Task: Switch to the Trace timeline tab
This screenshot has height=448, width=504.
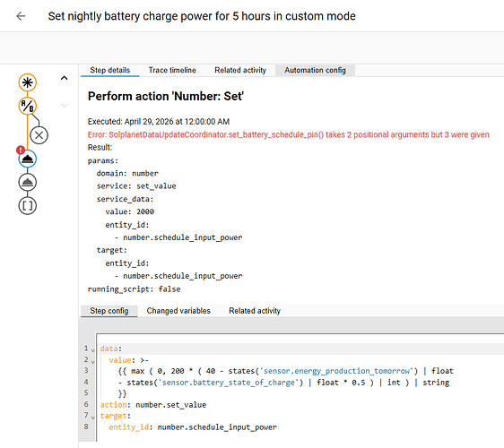Action: (172, 70)
